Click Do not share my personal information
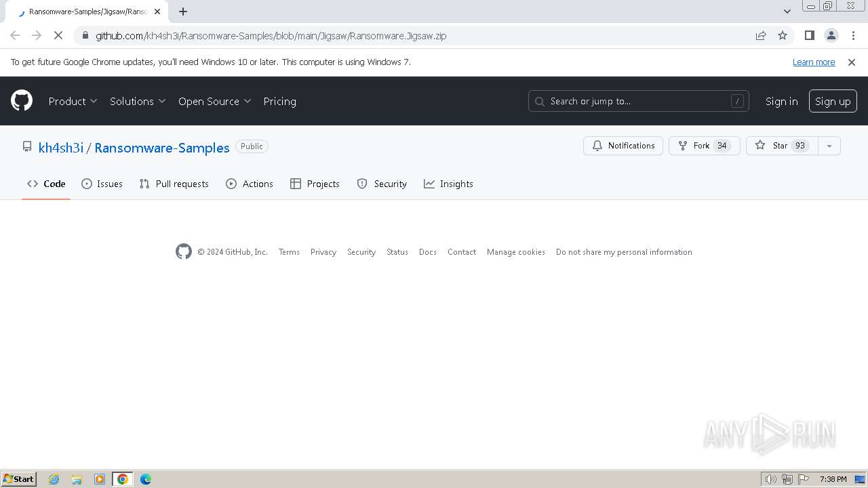Screen dimensions: 868x488 point(624,252)
